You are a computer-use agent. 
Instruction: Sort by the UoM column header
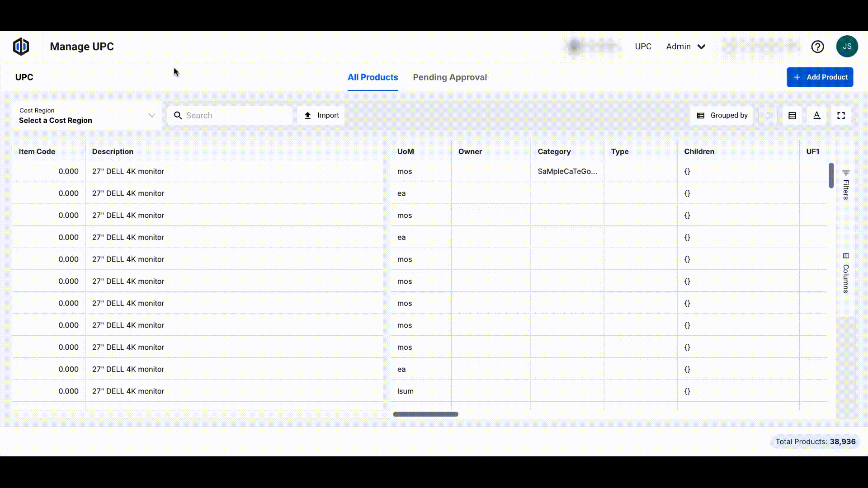(x=406, y=151)
